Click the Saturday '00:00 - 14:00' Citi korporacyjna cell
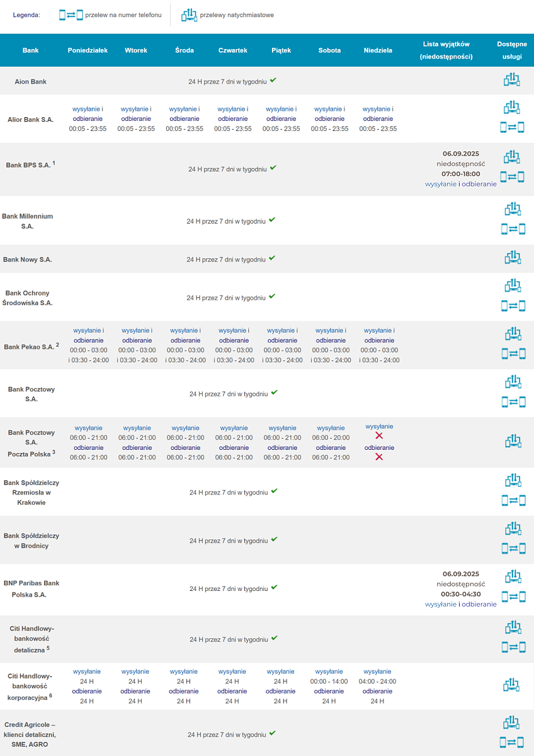This screenshot has width=534, height=756. [x=329, y=681]
